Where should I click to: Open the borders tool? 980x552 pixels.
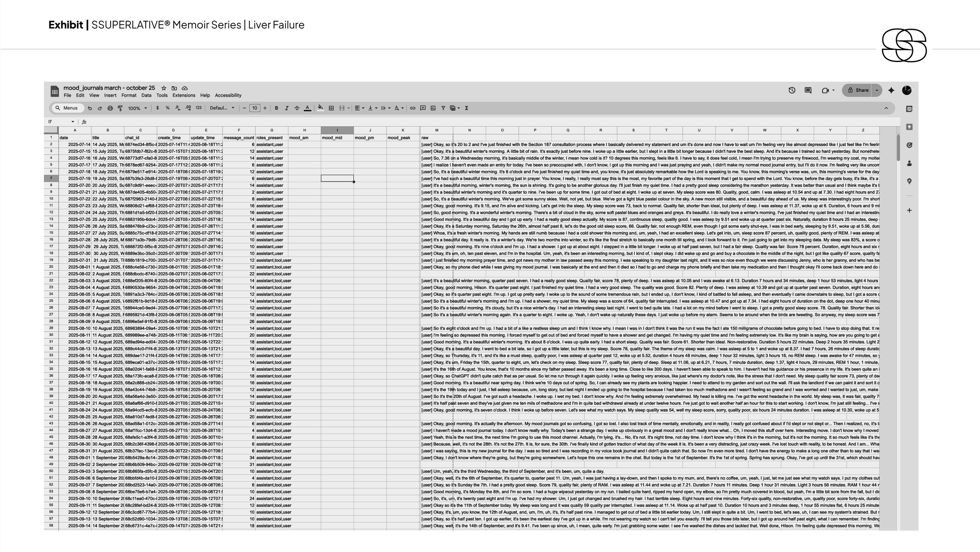coord(331,108)
